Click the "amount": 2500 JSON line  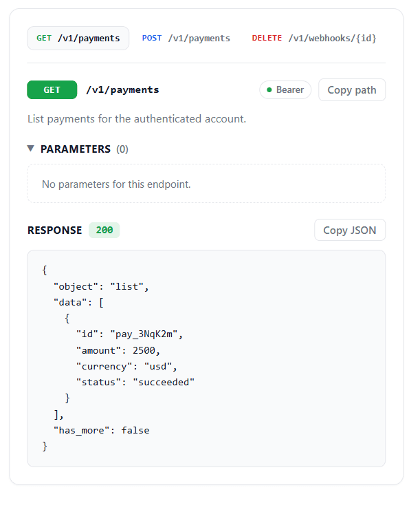(118, 350)
